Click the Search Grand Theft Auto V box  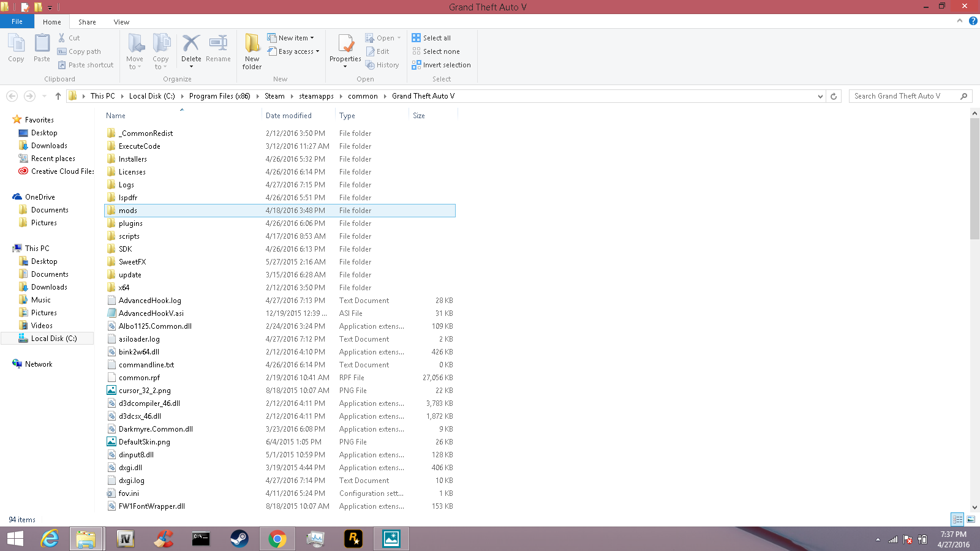910,96
